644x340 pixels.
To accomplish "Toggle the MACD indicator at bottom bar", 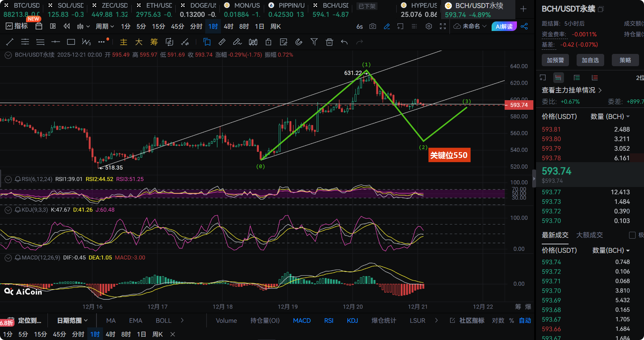I will click(302, 320).
